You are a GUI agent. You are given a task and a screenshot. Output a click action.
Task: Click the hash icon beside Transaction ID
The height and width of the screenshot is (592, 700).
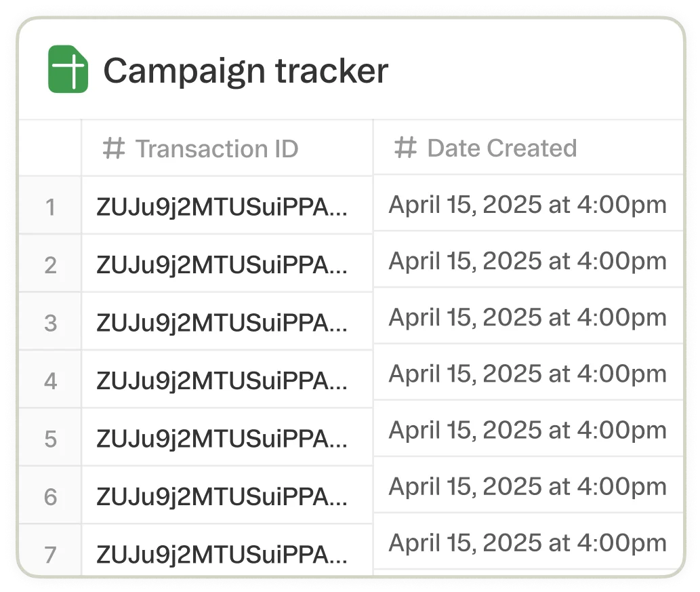click(x=114, y=149)
